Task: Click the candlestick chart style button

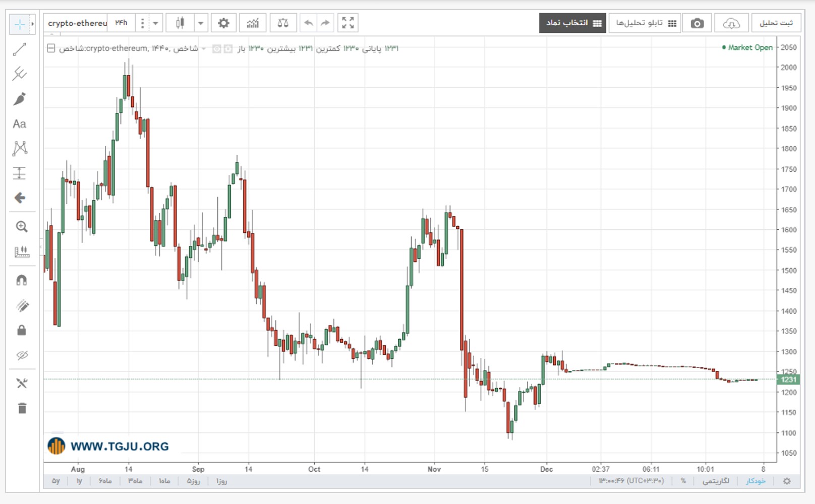Action: 180,23
